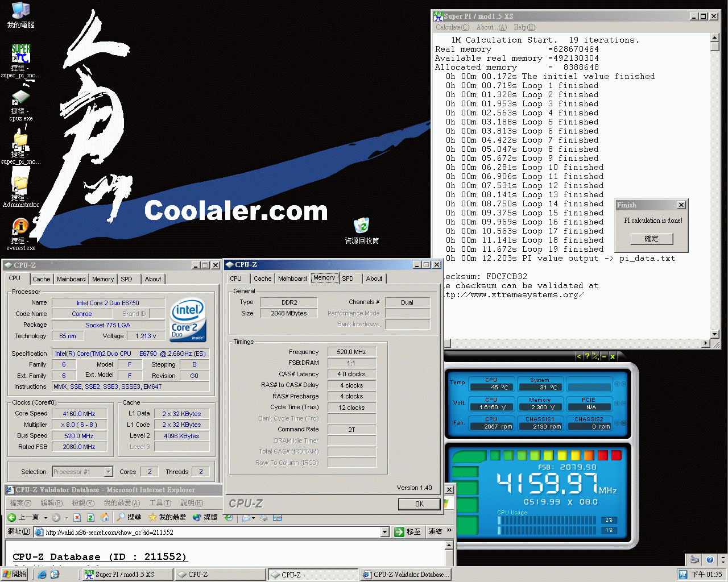Open the Mail button dropdown arrow in IE
The width and height of the screenshot is (728, 582).
pyautogui.click(x=254, y=518)
